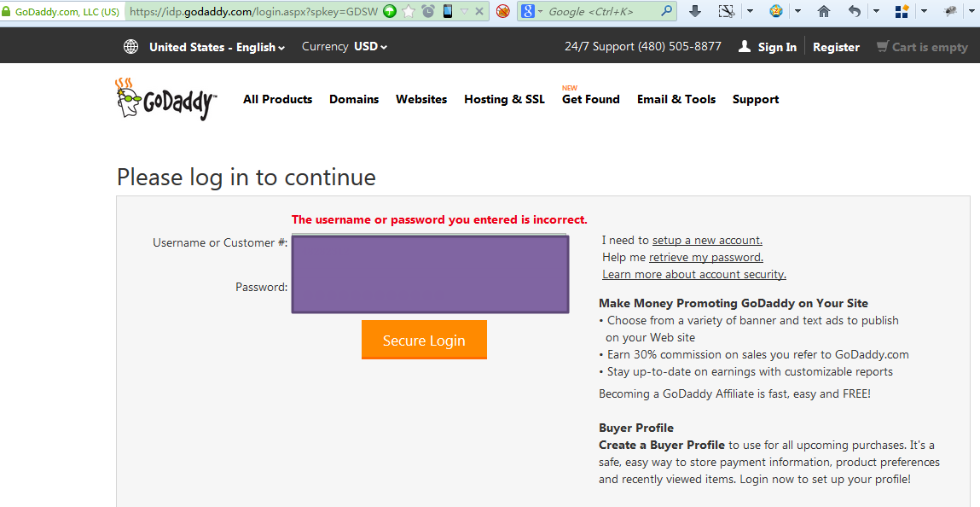
Task: Click Becoming a GoDaddy Affiliate line
Action: click(734, 393)
